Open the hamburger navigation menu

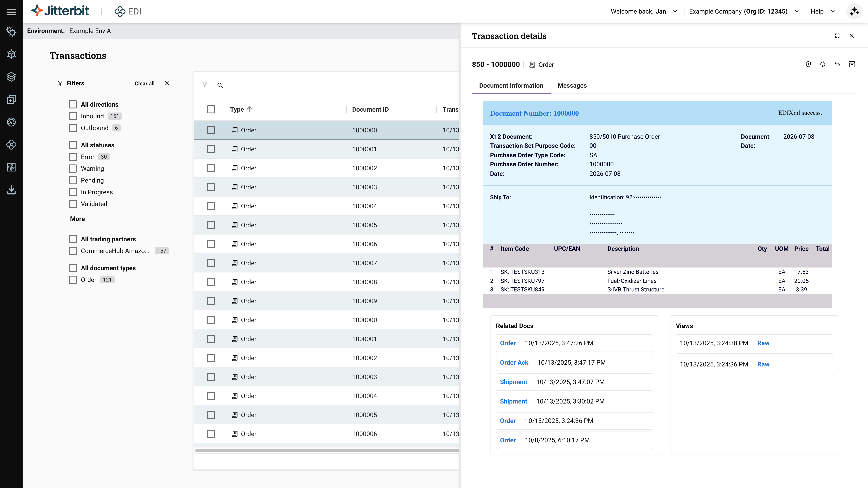tap(11, 12)
